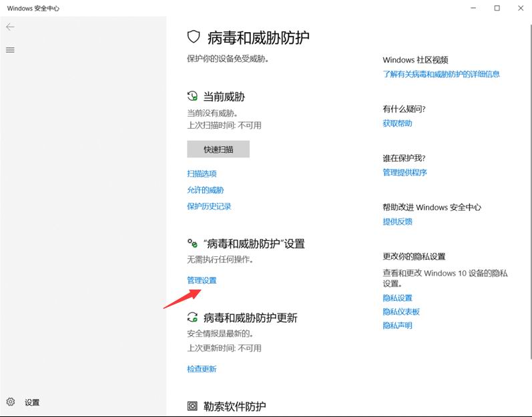Open the hamburger navigation menu
This screenshot has width=532, height=417.
pyautogui.click(x=10, y=50)
